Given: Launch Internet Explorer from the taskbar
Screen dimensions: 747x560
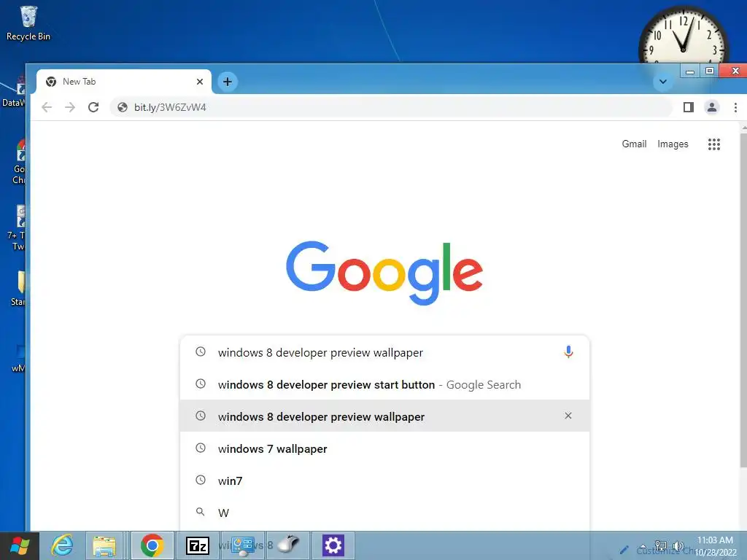Looking at the screenshot, I should pyautogui.click(x=62, y=545).
